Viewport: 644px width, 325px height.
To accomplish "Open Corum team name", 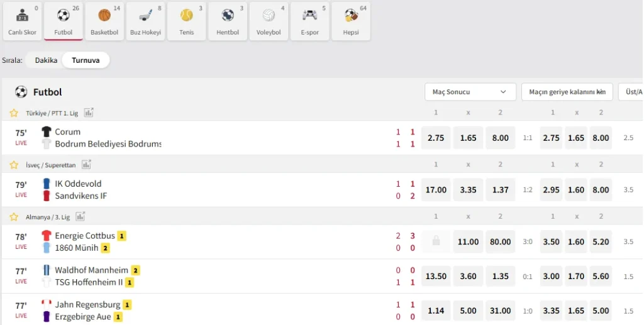I will 68,132.
